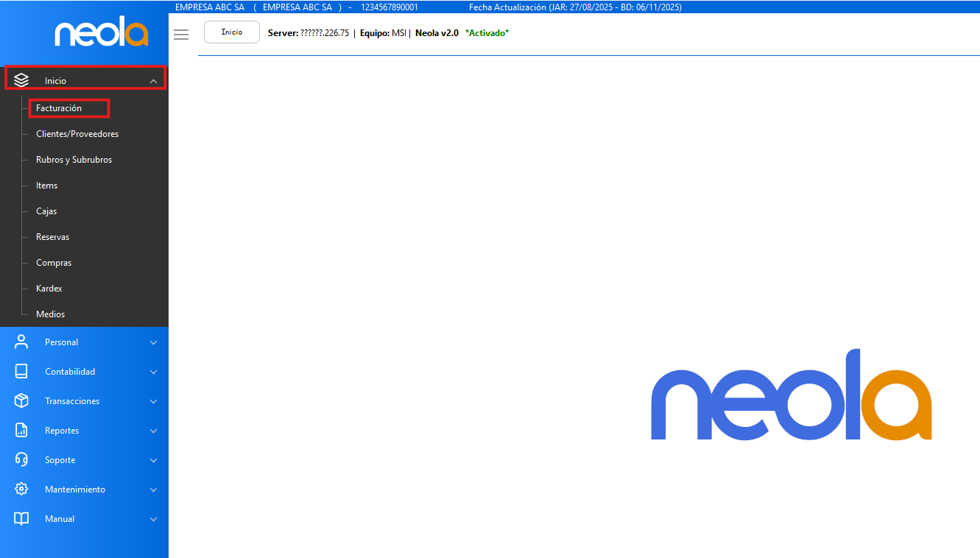
Task: Expand the Personal menu chevron
Action: tap(153, 342)
